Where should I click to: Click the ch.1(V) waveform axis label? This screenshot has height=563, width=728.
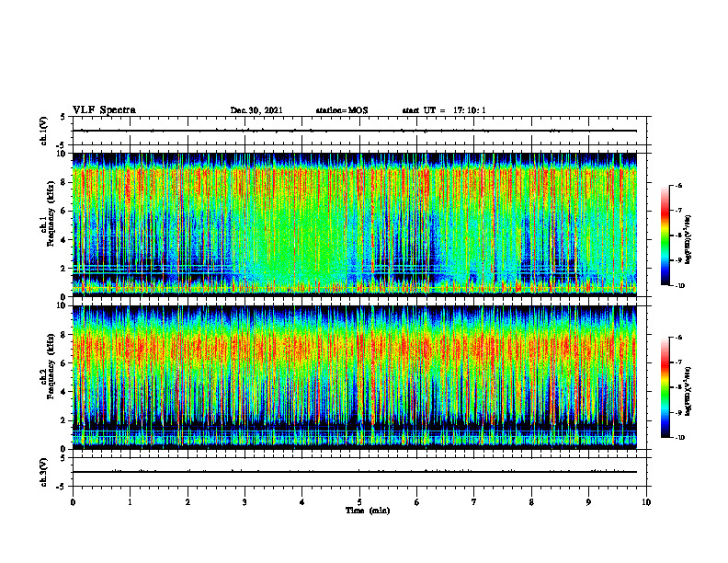pyautogui.click(x=43, y=131)
